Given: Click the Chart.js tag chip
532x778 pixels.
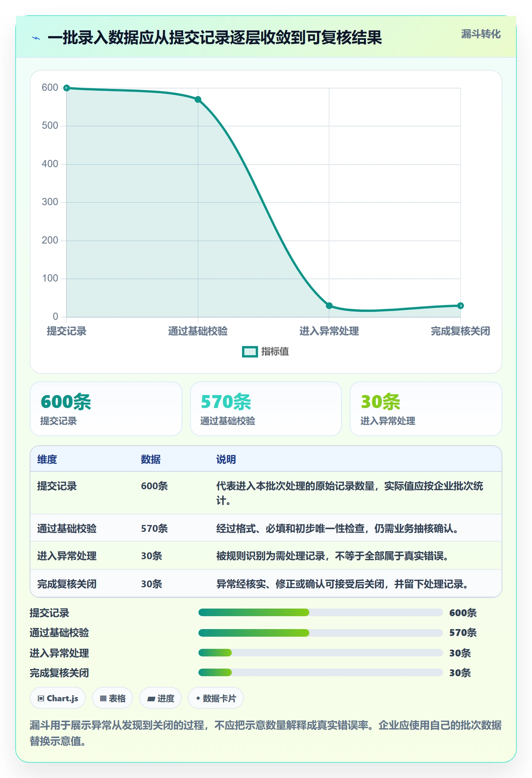Looking at the screenshot, I should [x=58, y=698].
